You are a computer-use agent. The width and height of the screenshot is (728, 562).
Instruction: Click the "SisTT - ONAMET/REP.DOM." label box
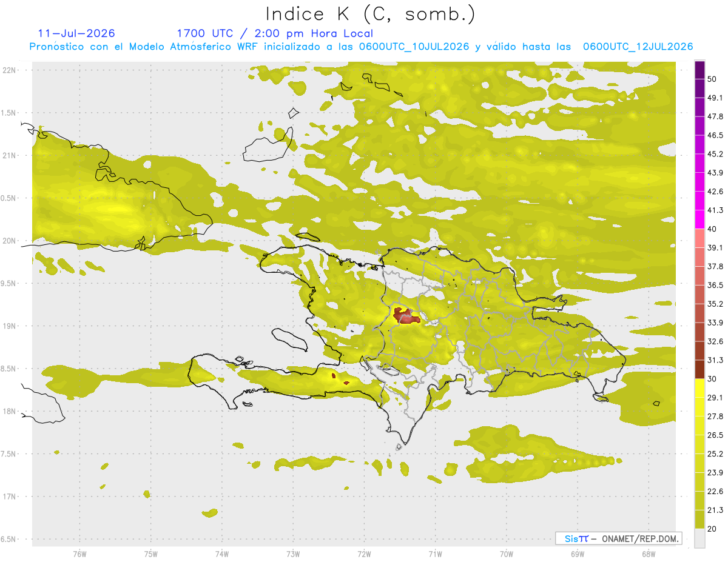pos(618,538)
